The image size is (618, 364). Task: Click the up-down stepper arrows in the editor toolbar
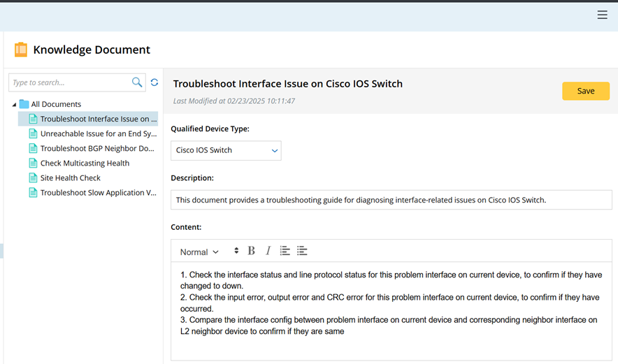point(236,251)
